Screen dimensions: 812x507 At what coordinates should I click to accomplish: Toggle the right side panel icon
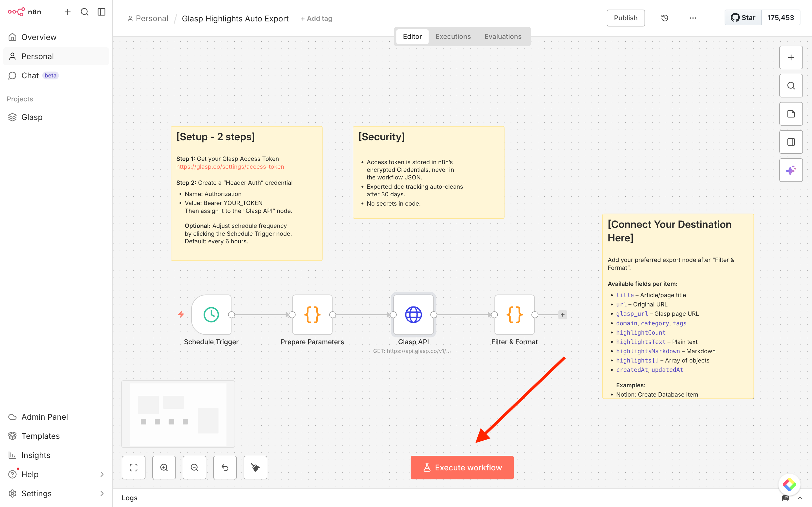[791, 142]
